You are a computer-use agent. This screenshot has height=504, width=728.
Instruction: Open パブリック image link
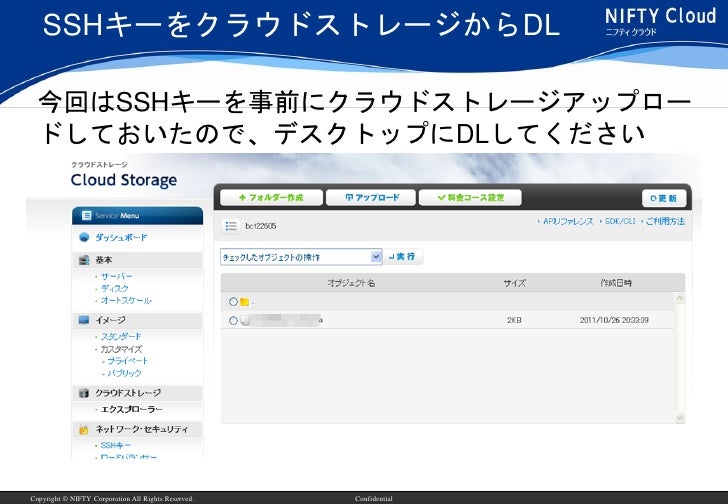pos(124,373)
